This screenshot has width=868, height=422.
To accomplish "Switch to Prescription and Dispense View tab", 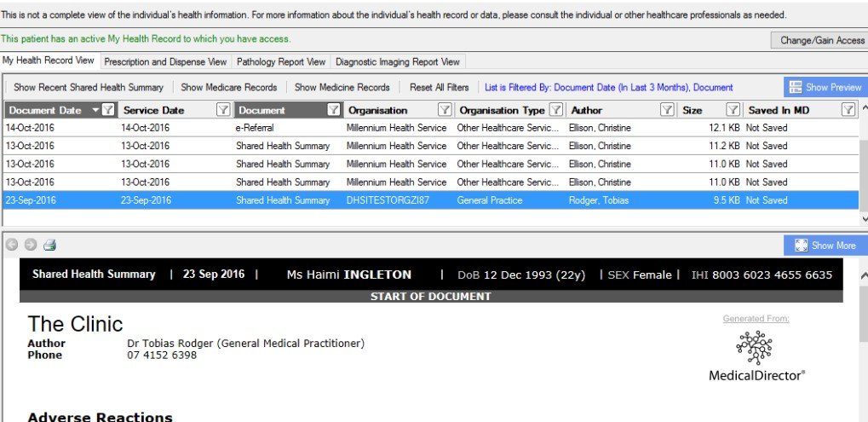I will point(165,62).
